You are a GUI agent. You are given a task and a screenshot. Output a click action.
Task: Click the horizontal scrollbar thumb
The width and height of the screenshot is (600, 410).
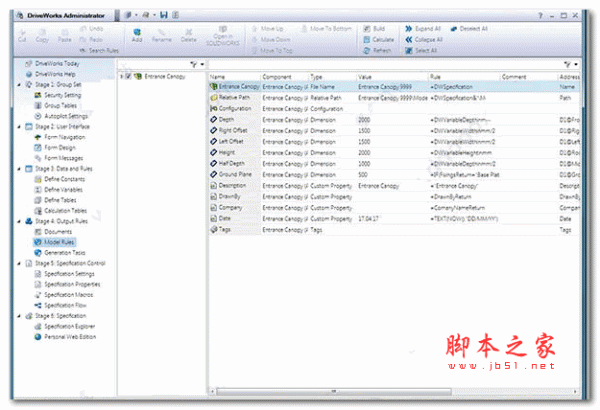click(334, 392)
